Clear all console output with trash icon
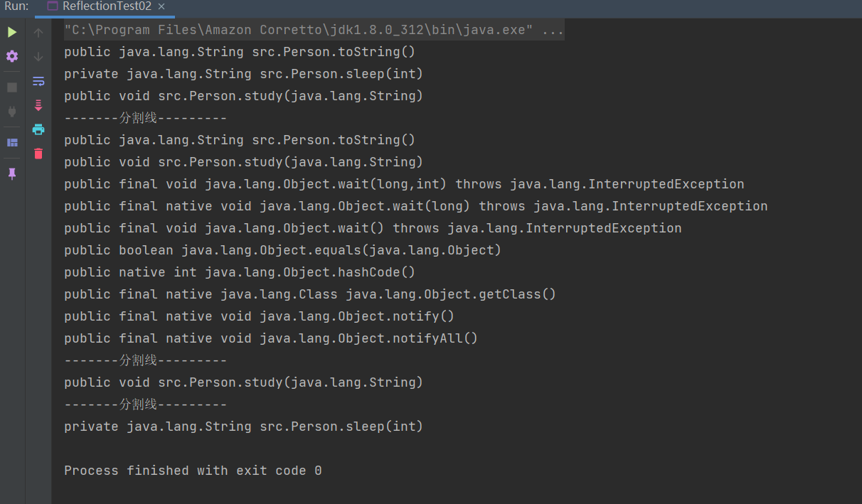This screenshot has height=504, width=862. [38, 154]
